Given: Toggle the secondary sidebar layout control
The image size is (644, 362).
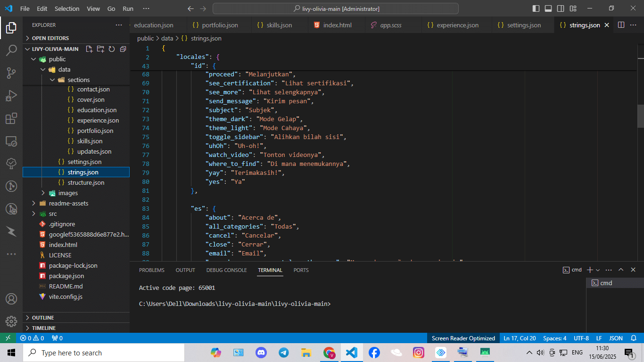Looking at the screenshot, I should (560, 8).
